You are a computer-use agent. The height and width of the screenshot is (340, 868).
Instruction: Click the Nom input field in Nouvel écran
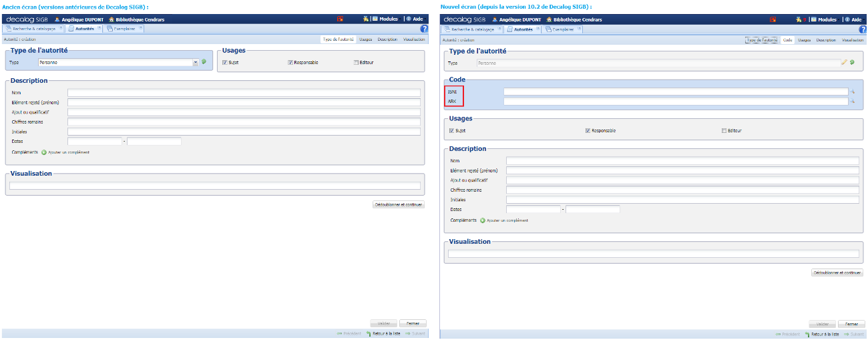click(x=682, y=161)
